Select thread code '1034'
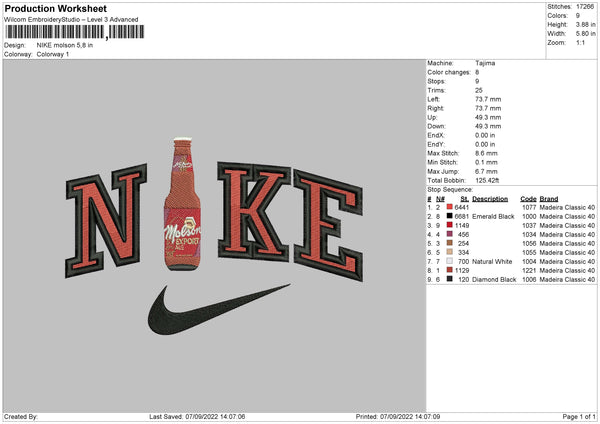 click(529, 235)
